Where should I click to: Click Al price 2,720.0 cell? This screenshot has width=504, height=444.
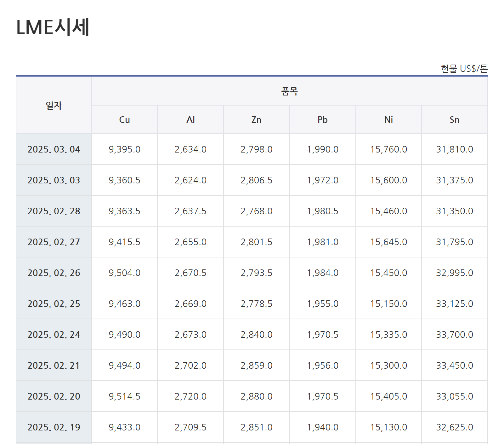coord(190,396)
